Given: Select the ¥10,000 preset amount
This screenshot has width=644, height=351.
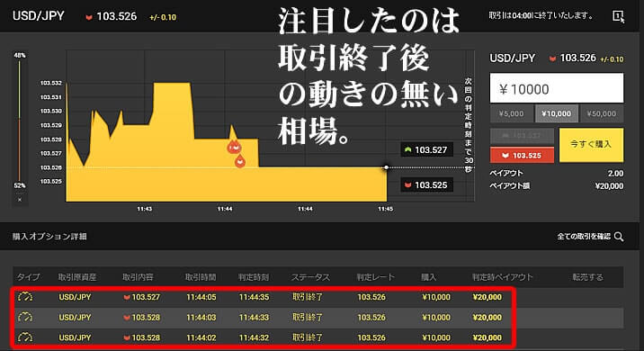Looking at the screenshot, I should tap(556, 113).
